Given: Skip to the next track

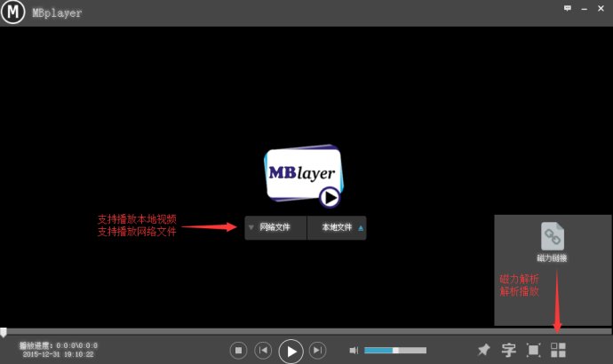Looking at the screenshot, I should 318,351.
